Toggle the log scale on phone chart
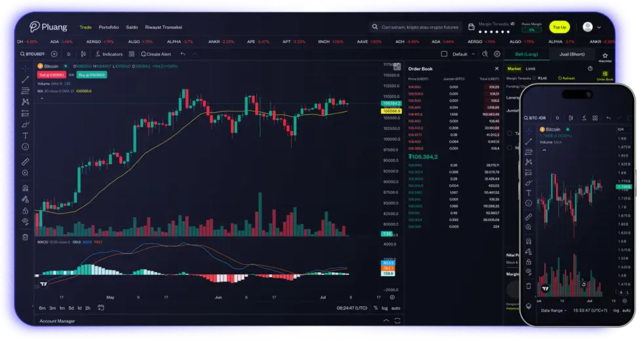644x341 pixels. point(616,311)
